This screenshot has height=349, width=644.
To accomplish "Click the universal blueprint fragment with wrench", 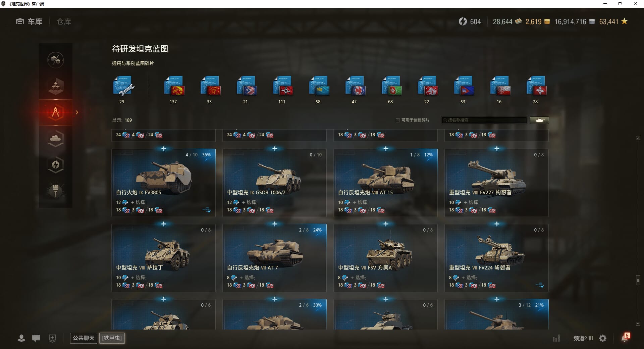I will click(123, 86).
